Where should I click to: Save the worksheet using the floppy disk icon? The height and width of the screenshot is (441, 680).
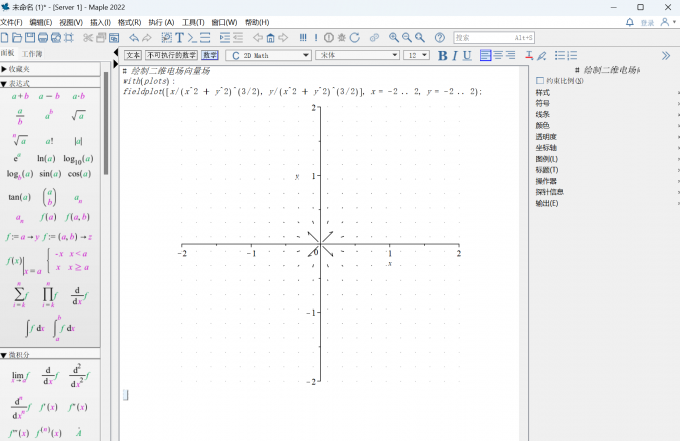30,38
